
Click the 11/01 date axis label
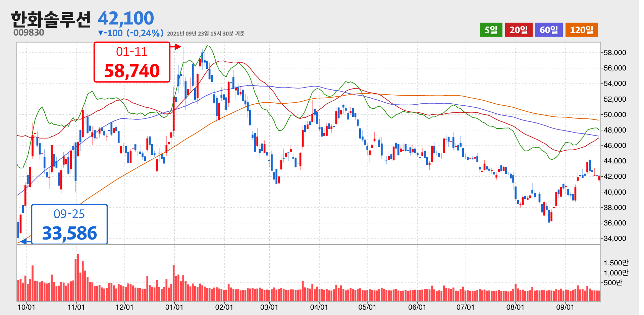click(x=76, y=307)
